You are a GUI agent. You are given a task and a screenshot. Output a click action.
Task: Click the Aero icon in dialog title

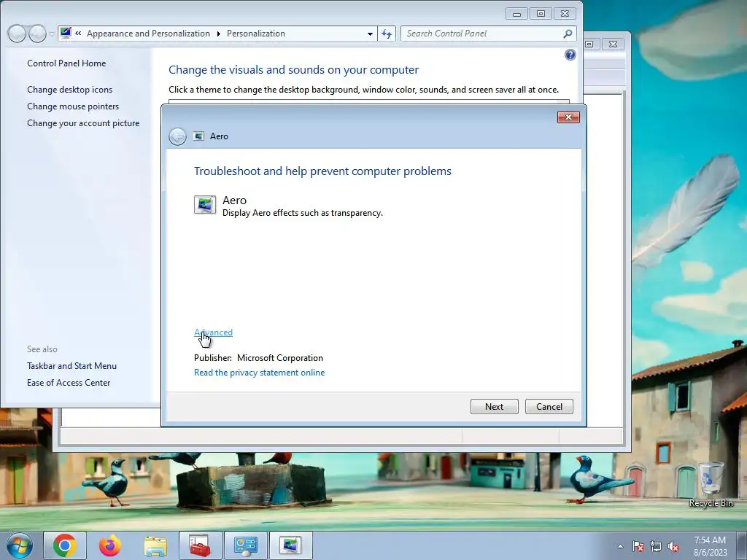tap(198, 136)
